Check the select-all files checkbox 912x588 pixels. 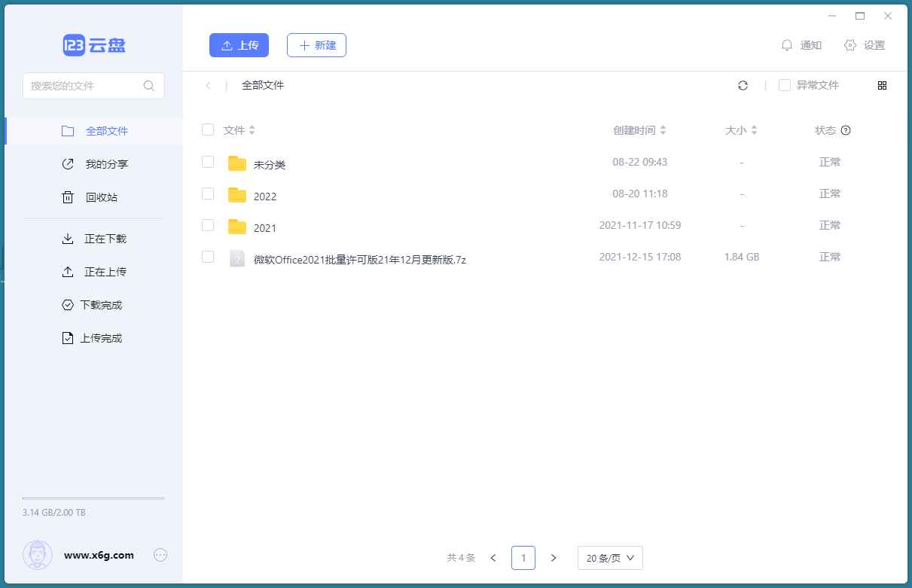click(208, 129)
